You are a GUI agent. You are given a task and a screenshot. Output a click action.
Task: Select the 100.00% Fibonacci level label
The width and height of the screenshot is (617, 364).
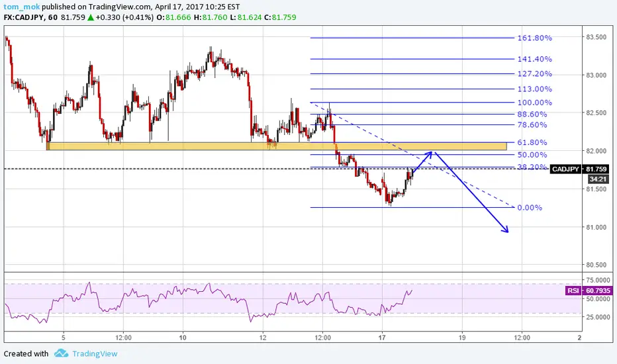pos(534,103)
